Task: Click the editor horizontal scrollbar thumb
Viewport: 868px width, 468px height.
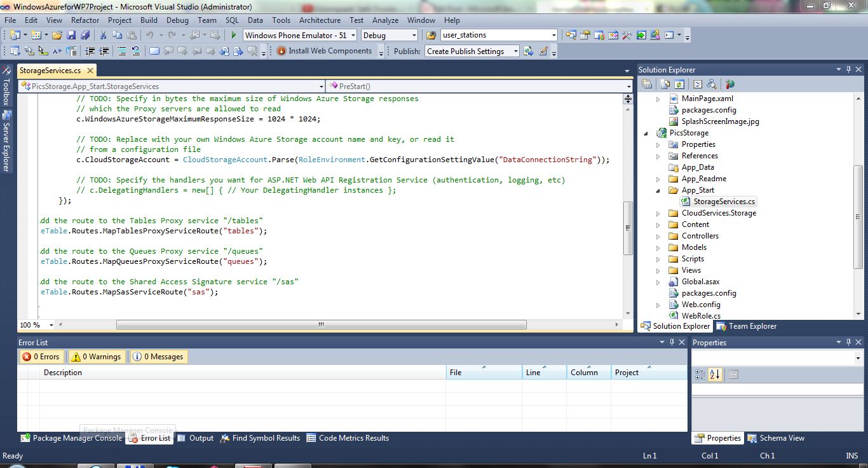Action: pyautogui.click(x=322, y=325)
